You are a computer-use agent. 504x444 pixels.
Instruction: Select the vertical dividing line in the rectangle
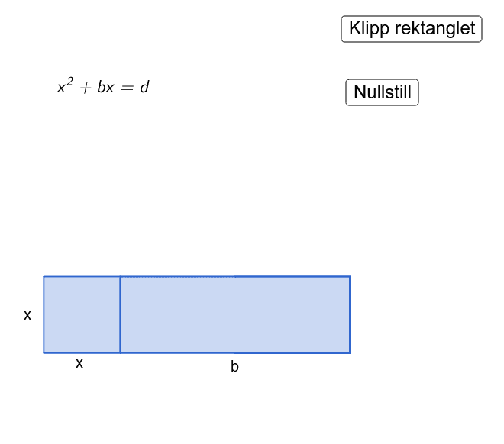[121, 314]
